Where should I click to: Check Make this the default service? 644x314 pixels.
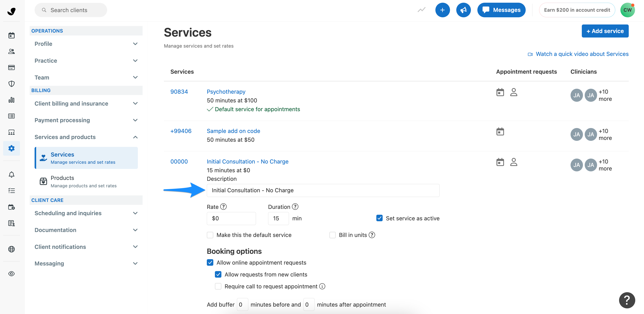point(210,235)
